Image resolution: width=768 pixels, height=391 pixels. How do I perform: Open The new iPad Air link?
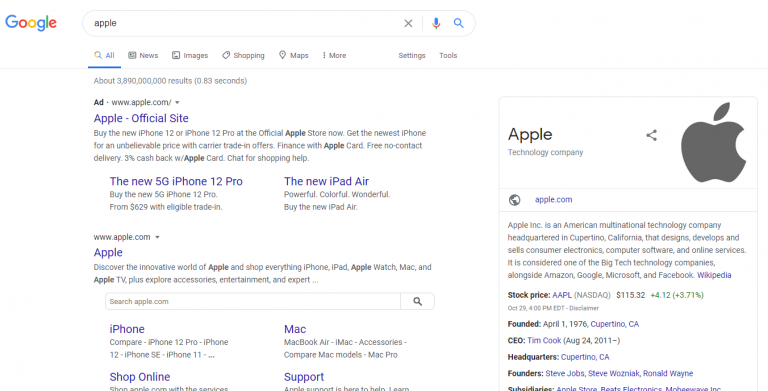326,181
